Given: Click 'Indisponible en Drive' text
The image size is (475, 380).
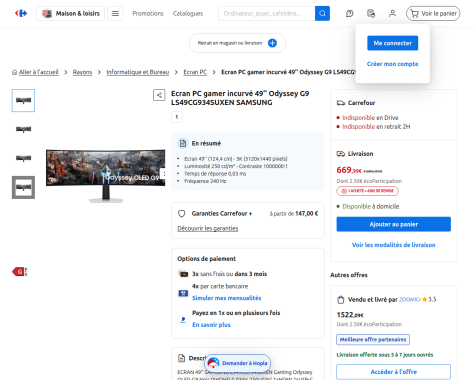Looking at the screenshot, I should (370, 118).
